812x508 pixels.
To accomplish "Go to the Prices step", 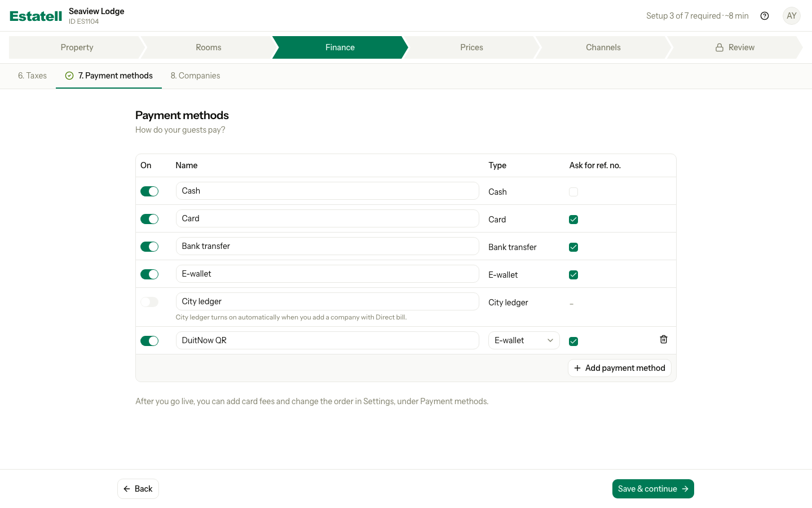I will 471,47.
